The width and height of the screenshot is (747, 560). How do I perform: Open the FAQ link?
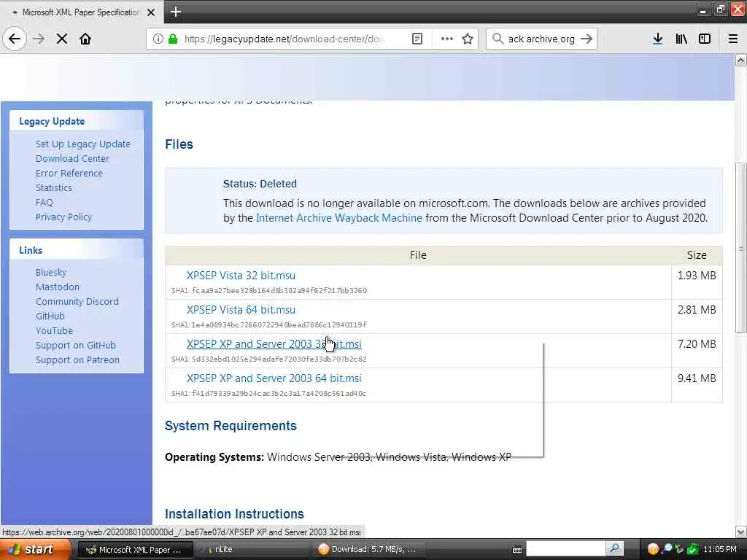(44, 203)
